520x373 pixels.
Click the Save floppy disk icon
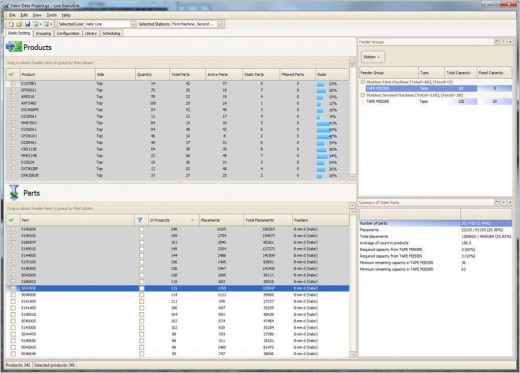point(27,24)
